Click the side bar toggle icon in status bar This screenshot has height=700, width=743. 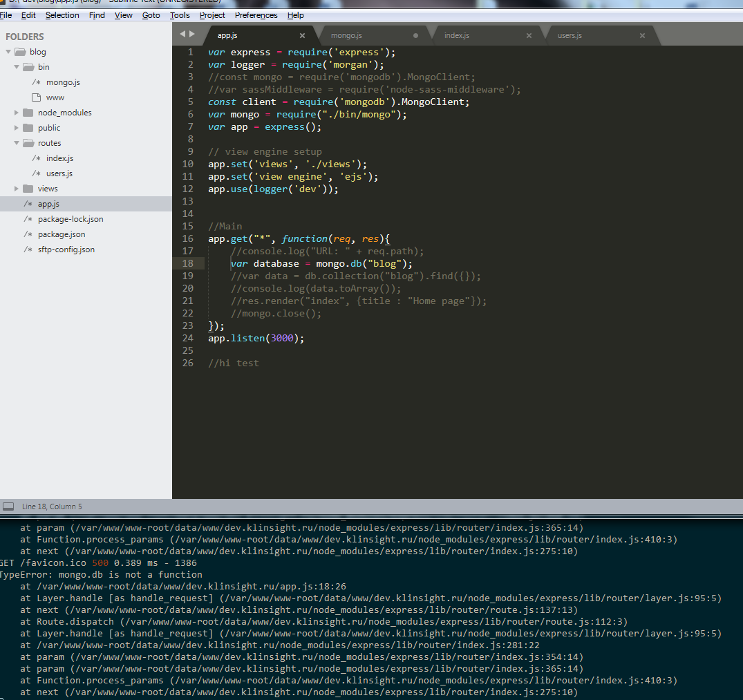tap(8, 507)
